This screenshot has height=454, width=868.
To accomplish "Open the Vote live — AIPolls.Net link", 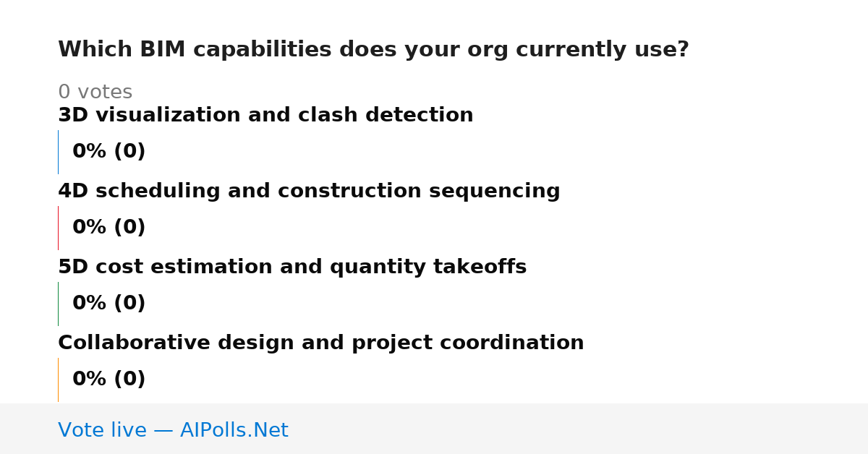I will click(173, 430).
